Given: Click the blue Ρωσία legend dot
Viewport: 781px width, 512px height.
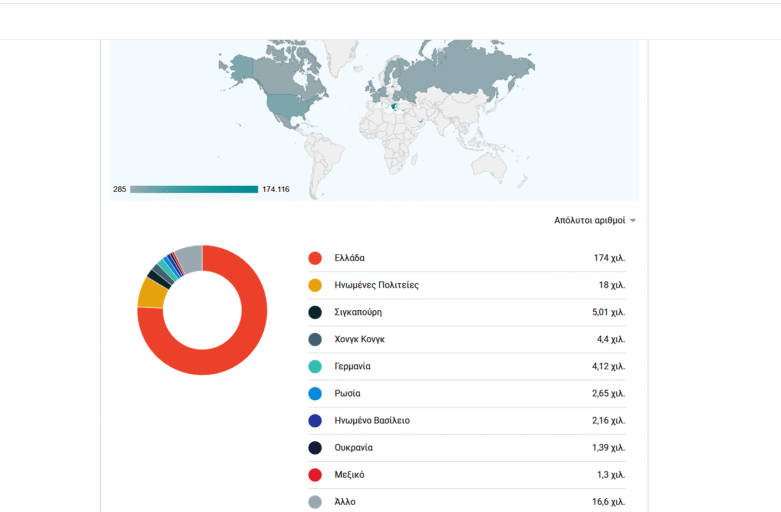Looking at the screenshot, I should 315,393.
